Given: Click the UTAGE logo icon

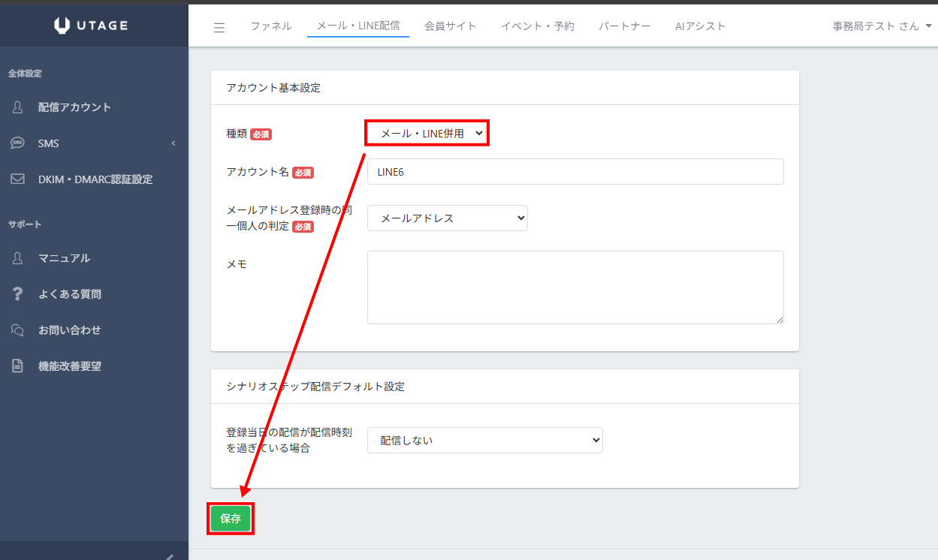Looking at the screenshot, I should coord(62,26).
